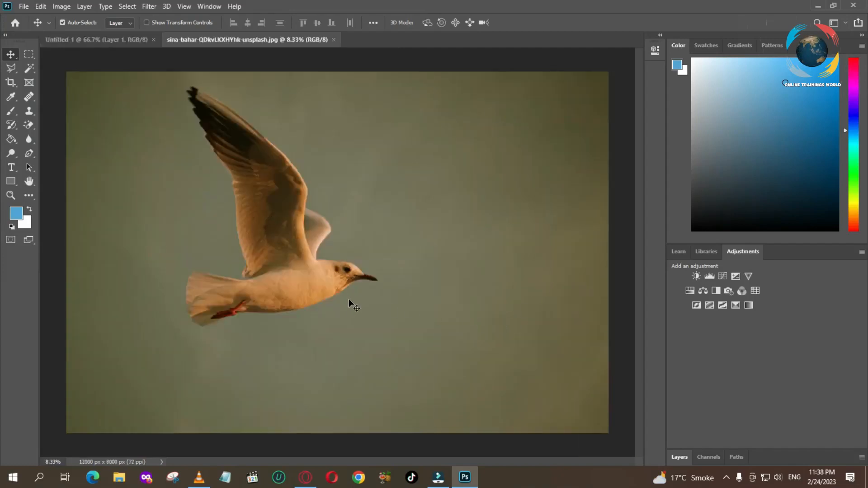This screenshot has height=488, width=868.
Task: Select the Zoom tool
Action: pyautogui.click(x=11, y=195)
